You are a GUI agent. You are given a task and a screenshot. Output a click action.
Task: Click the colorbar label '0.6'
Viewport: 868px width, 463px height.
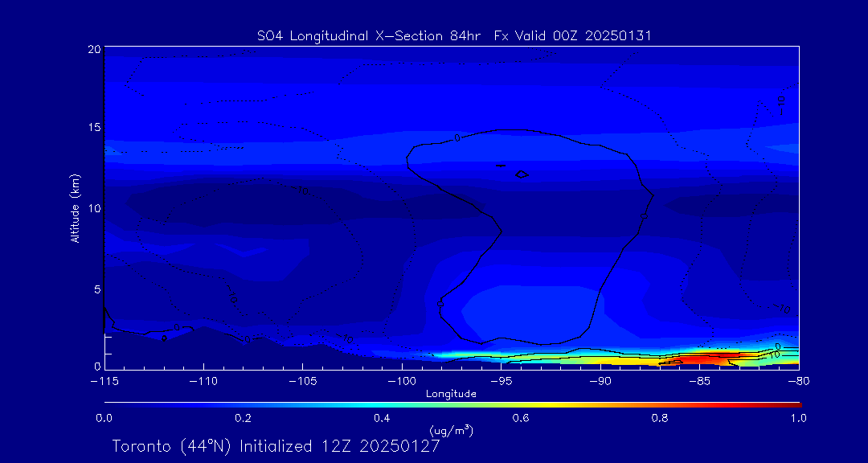pyautogui.click(x=520, y=418)
